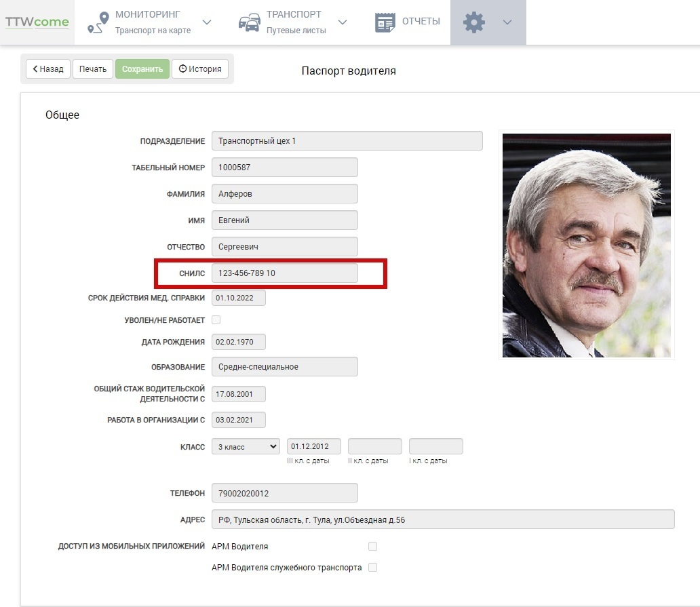Image resolution: width=700 pixels, height=607 pixels.
Task: Click the gear settings icon
Action: click(473, 21)
